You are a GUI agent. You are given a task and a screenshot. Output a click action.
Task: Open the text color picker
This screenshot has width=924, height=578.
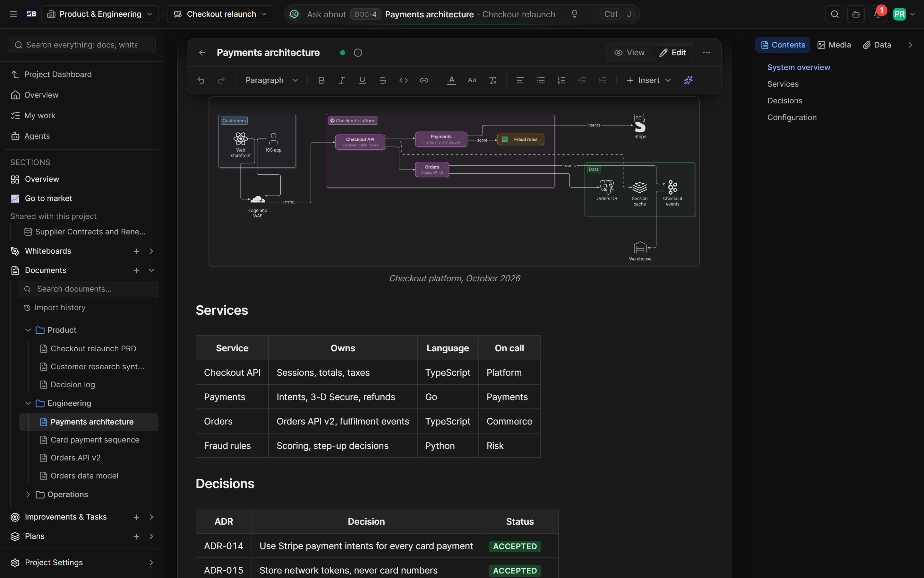coord(452,80)
